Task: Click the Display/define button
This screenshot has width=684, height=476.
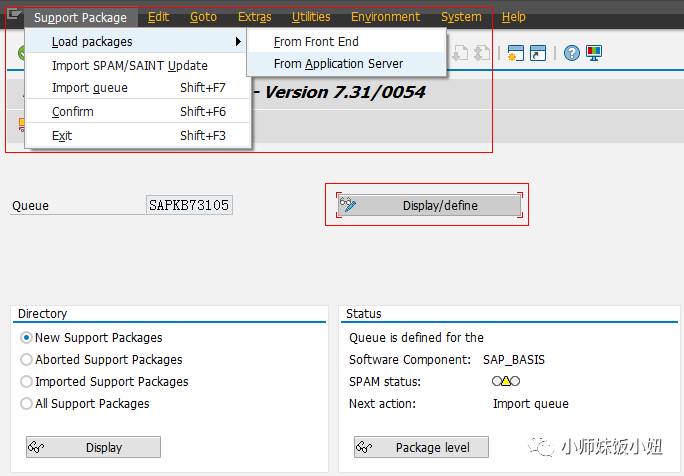Action: click(x=429, y=205)
